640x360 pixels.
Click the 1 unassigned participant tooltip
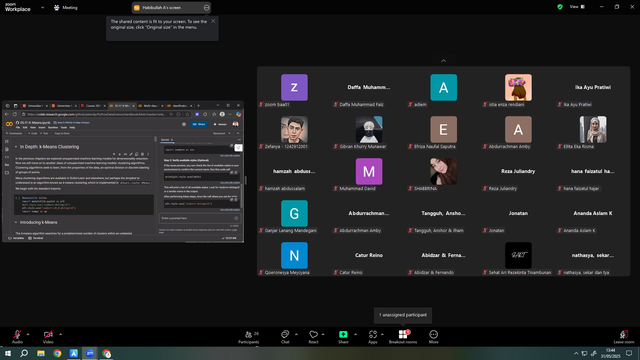pos(403,315)
